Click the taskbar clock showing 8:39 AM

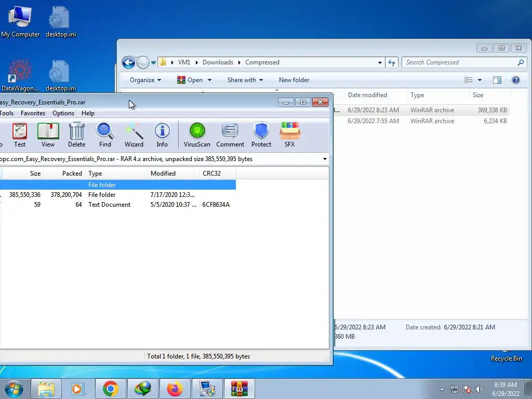point(506,389)
